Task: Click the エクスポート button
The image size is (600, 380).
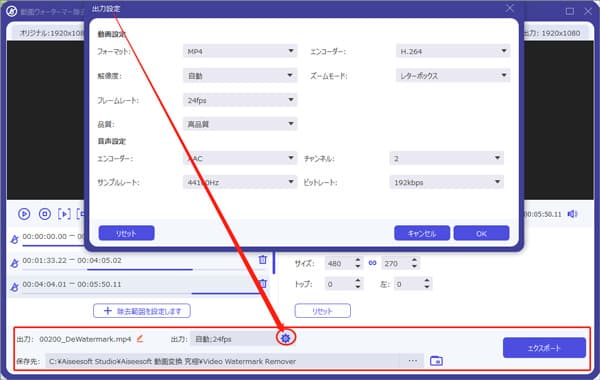Action: pos(544,347)
